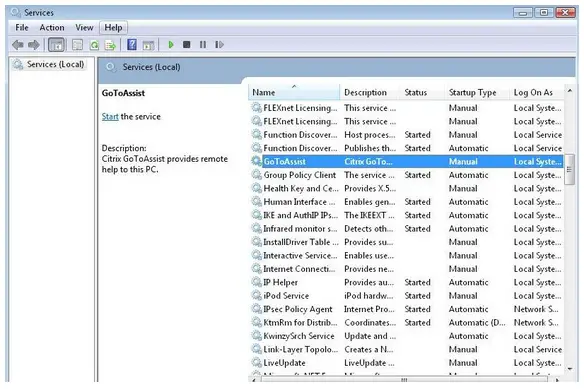Click the Restart Service icon
584x389 pixels.
(x=219, y=45)
